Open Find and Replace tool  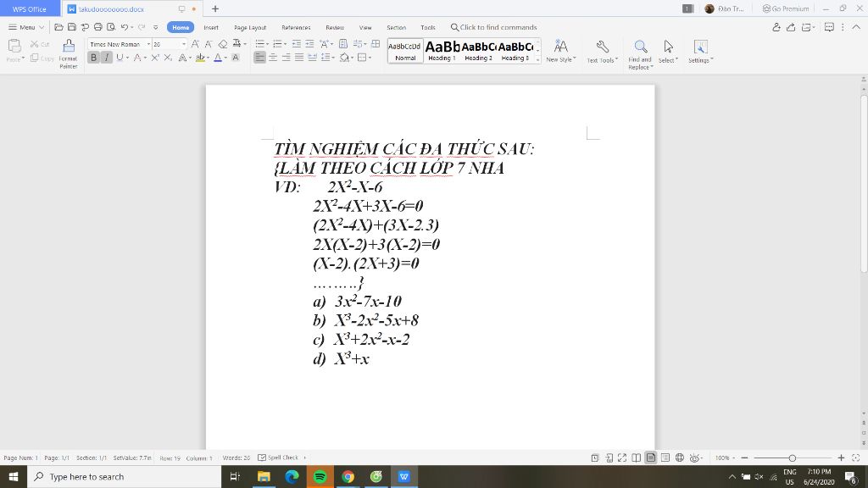pyautogui.click(x=641, y=54)
